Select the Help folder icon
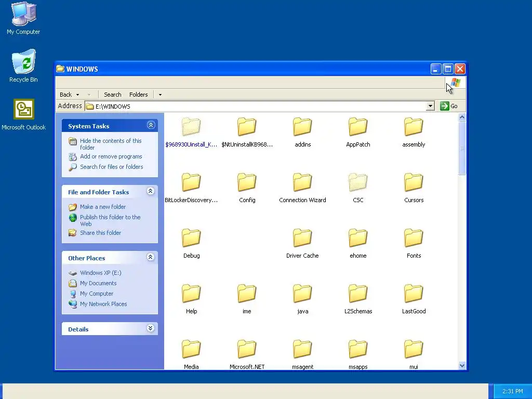 [x=191, y=294]
